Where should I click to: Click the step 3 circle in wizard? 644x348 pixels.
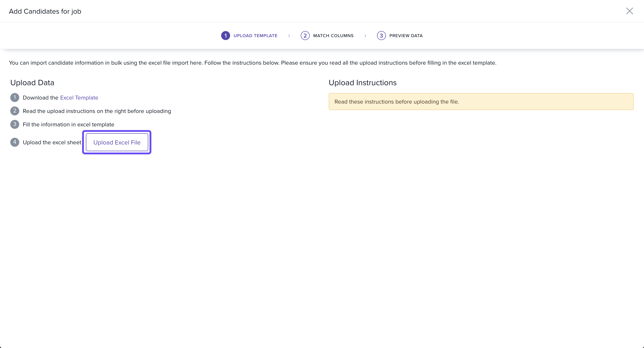[381, 36]
